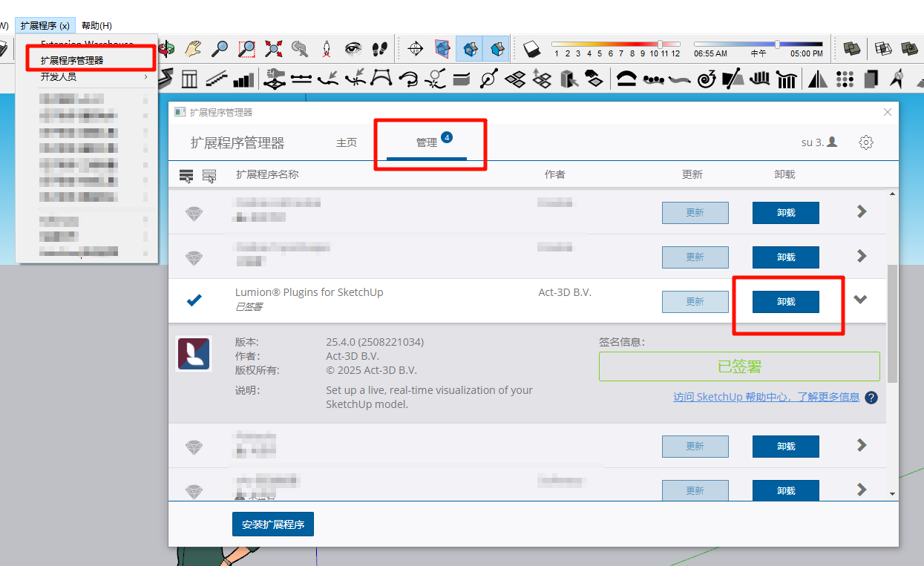Open extension manager settings gear
Screen dimensions: 924x566
pos(865,142)
